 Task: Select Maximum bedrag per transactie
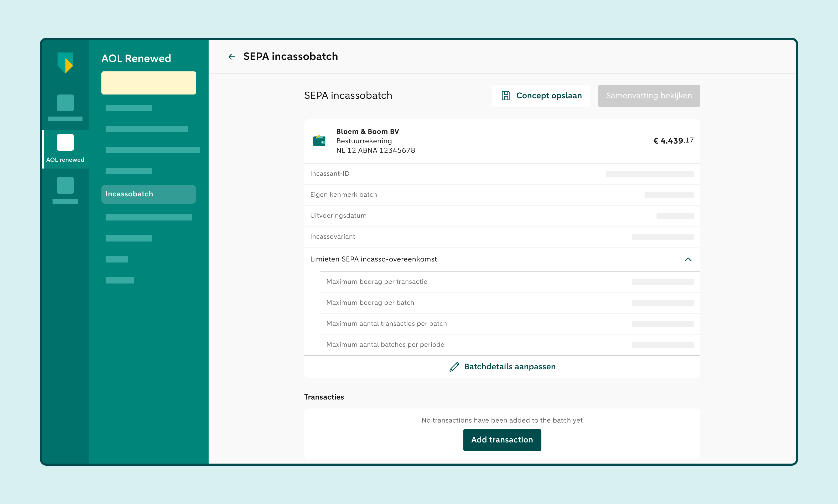(x=377, y=282)
